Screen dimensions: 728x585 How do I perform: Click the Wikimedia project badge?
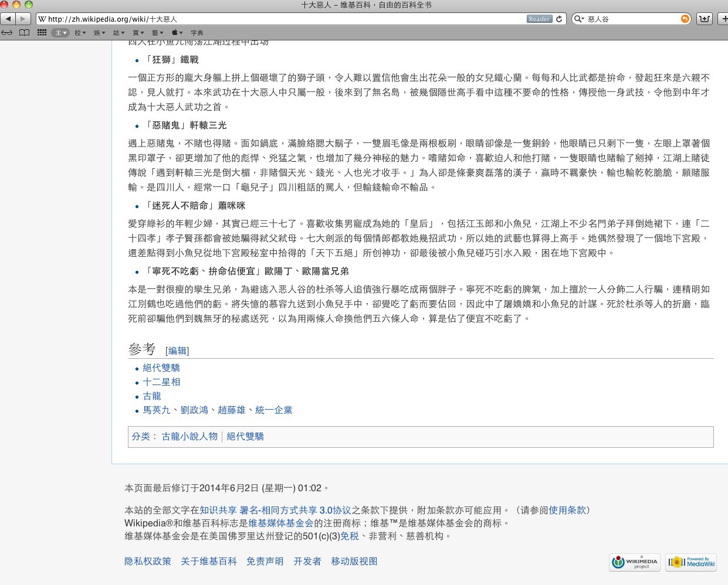pyautogui.click(x=635, y=562)
